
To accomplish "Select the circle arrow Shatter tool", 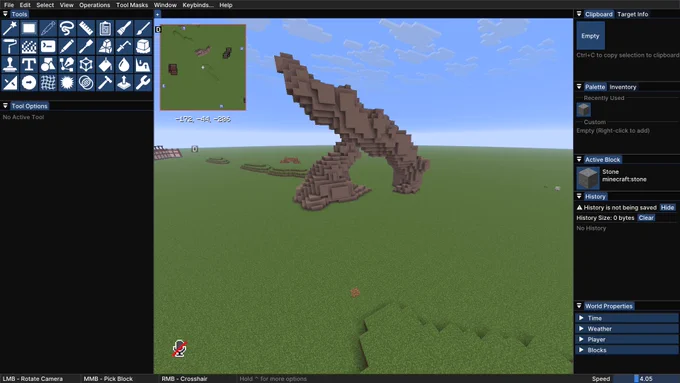I will (29, 82).
